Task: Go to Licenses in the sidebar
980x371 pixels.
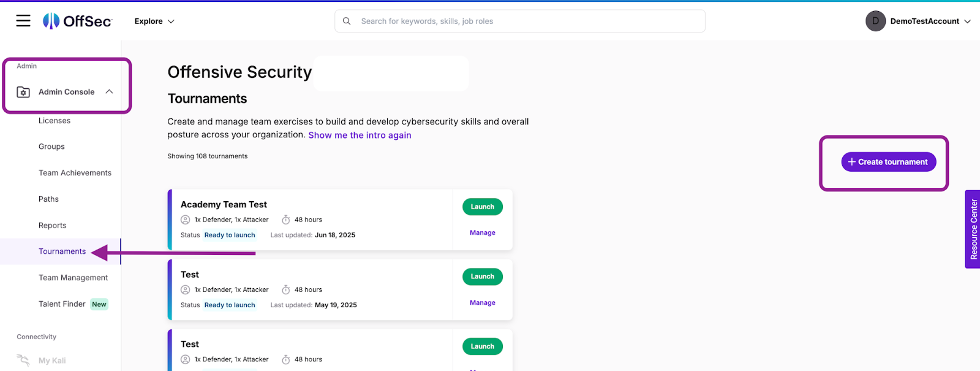Action: (55, 121)
